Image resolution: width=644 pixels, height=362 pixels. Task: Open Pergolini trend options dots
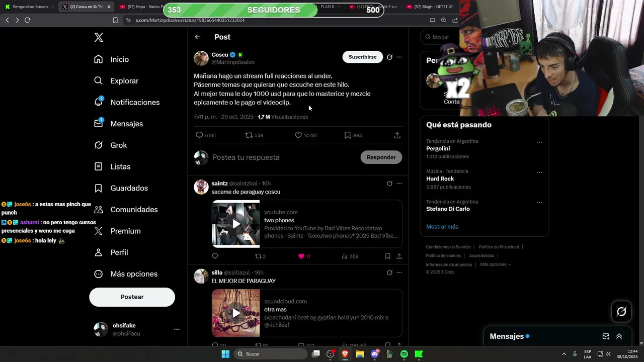[539, 142]
